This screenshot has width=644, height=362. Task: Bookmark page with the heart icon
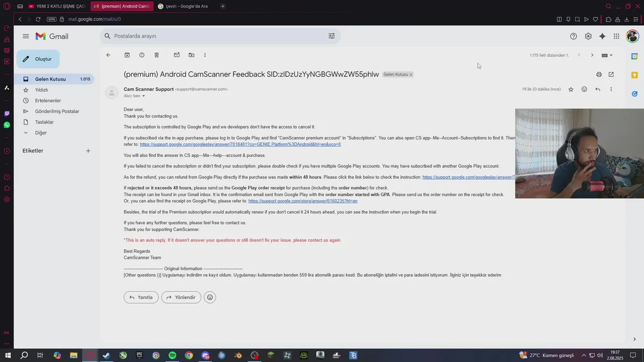tap(596, 19)
